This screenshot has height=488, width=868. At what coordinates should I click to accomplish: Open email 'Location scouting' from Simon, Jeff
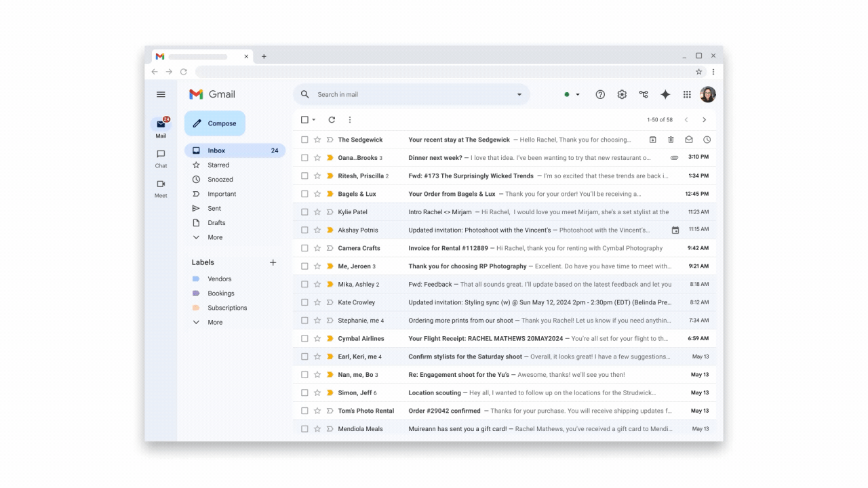pyautogui.click(x=505, y=392)
